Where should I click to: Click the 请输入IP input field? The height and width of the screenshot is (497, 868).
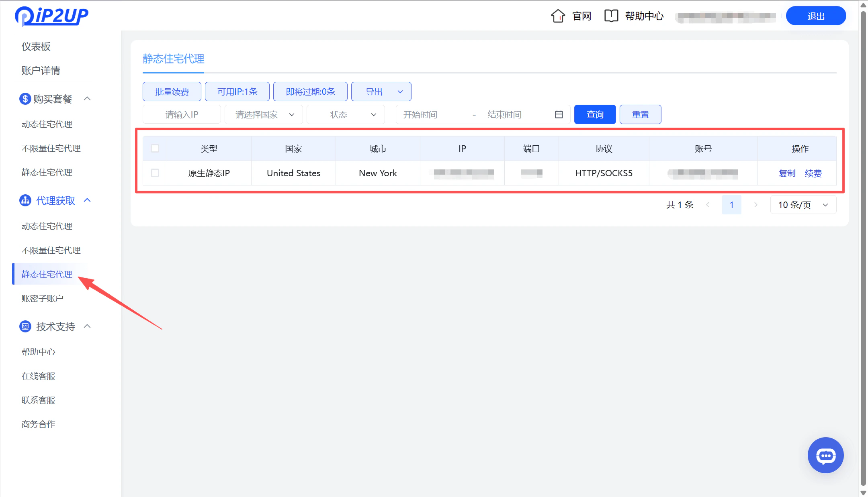coord(182,114)
